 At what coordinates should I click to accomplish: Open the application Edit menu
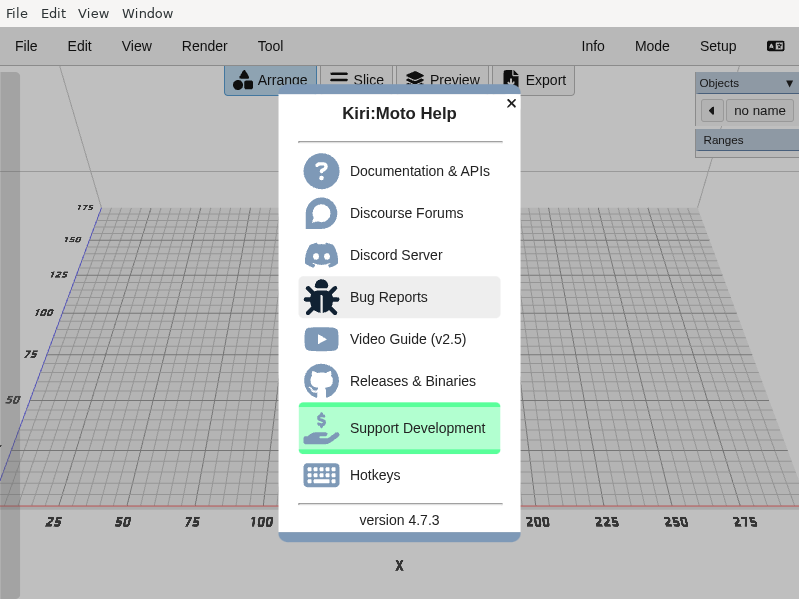(x=79, y=46)
